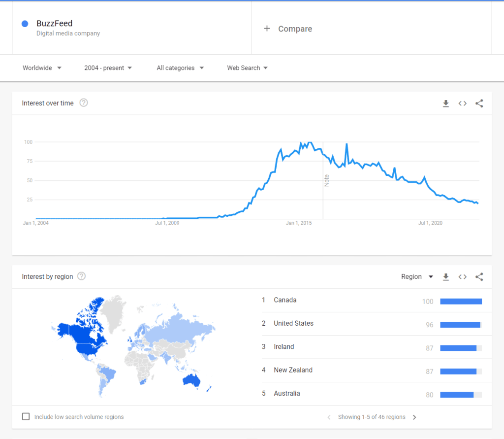This screenshot has width=504, height=439.
Task: Enable Include low search volume regions
Action: [26, 417]
